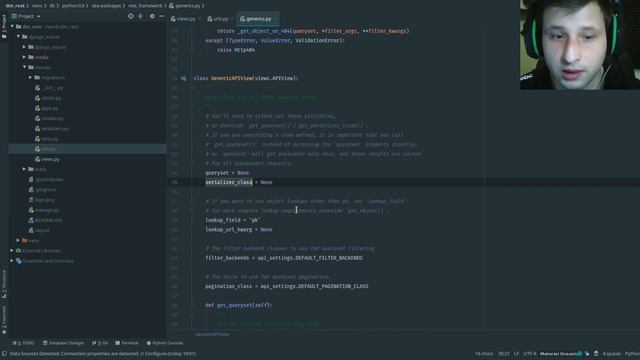Click the tool windows quick-access icon bottom-left
The width and height of the screenshot is (640, 360).
click(4, 354)
